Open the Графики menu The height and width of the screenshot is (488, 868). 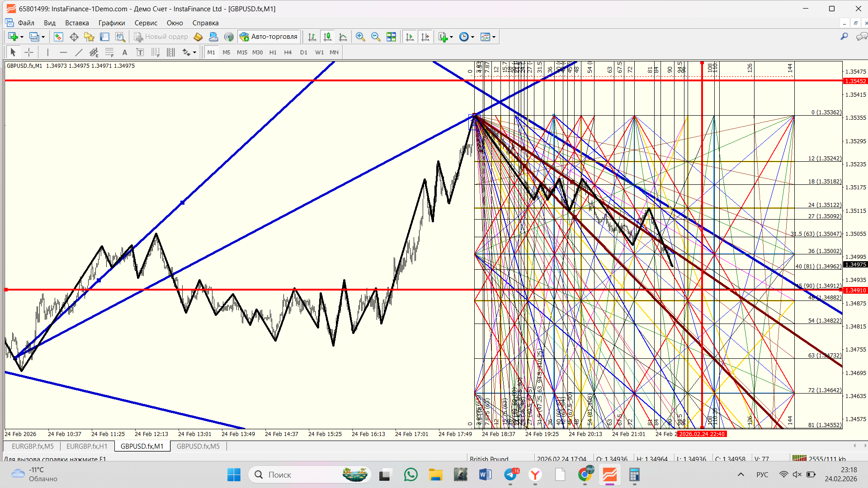112,23
